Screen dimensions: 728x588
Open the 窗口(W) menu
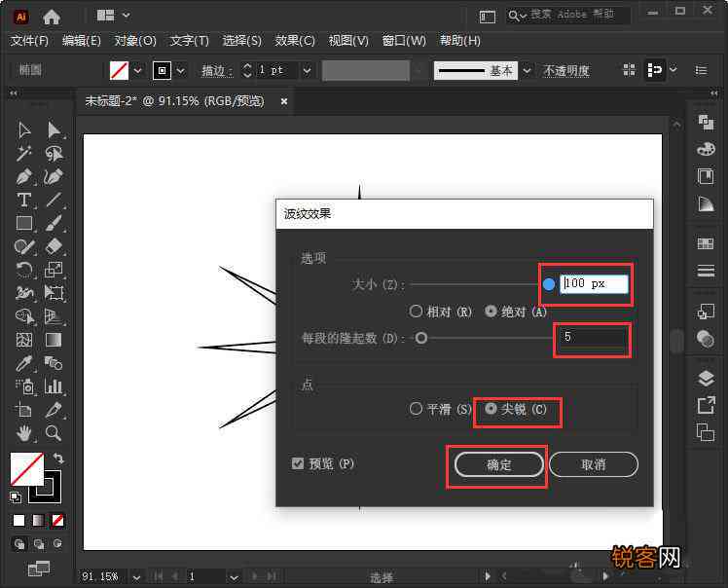[404, 41]
